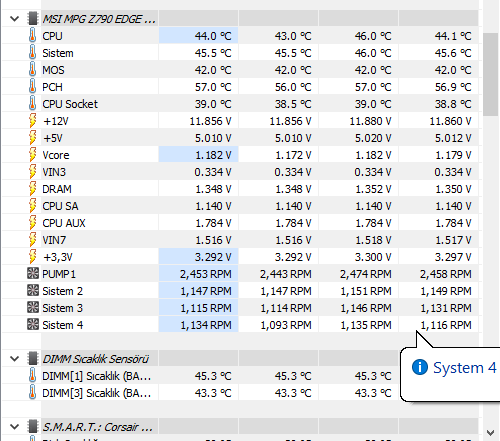Select the Vcore label
This screenshot has width=500, height=441.
56,155
